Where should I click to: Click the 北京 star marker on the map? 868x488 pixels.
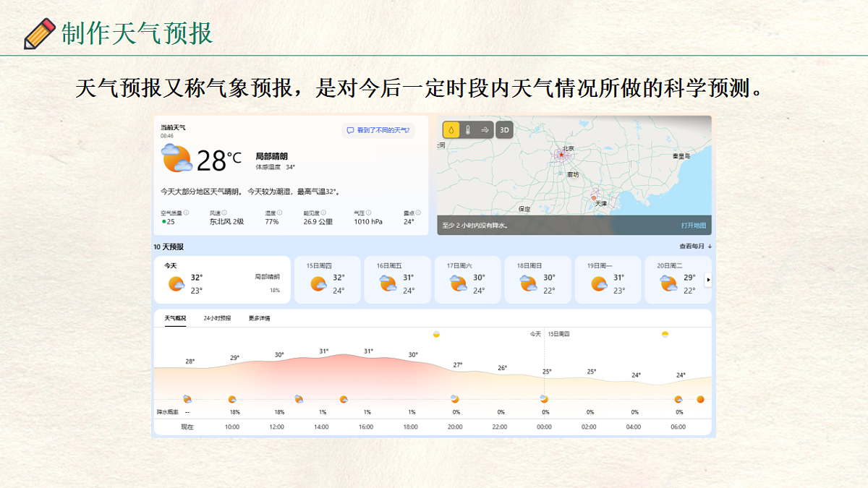[562, 154]
